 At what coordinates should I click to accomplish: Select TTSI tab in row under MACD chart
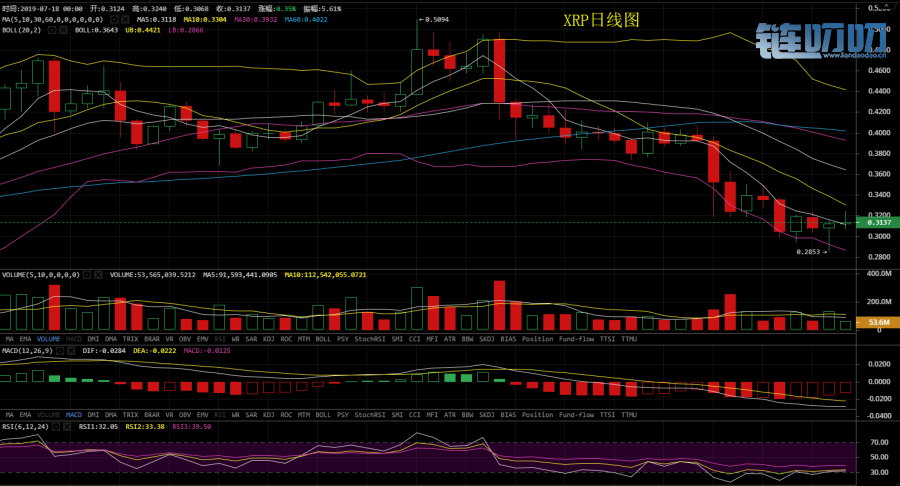click(607, 415)
